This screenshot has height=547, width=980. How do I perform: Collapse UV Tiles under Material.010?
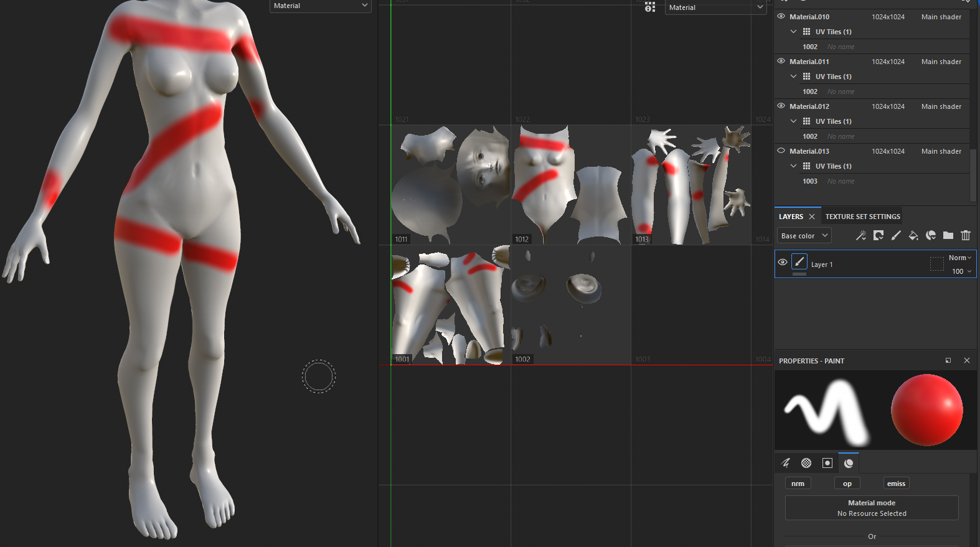click(x=793, y=32)
